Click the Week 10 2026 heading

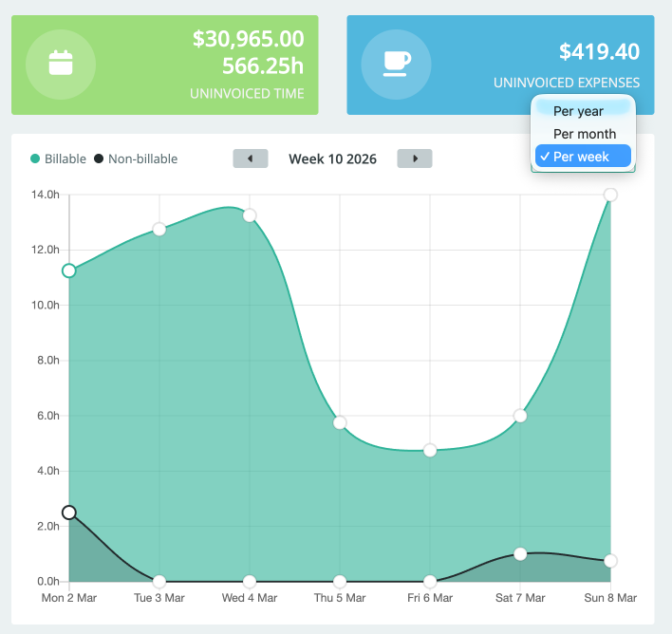point(332,159)
